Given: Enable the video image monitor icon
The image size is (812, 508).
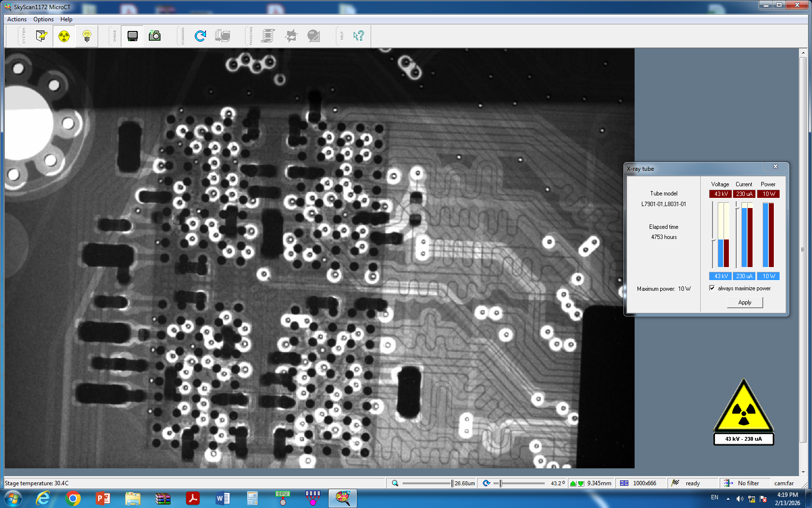Looking at the screenshot, I should [x=132, y=36].
